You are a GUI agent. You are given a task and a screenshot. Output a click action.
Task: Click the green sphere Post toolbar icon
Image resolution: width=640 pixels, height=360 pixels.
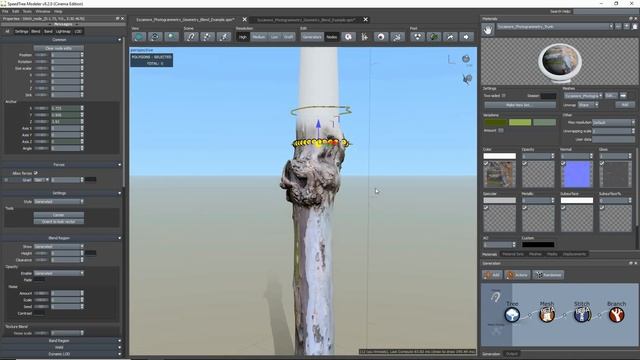click(x=433, y=37)
